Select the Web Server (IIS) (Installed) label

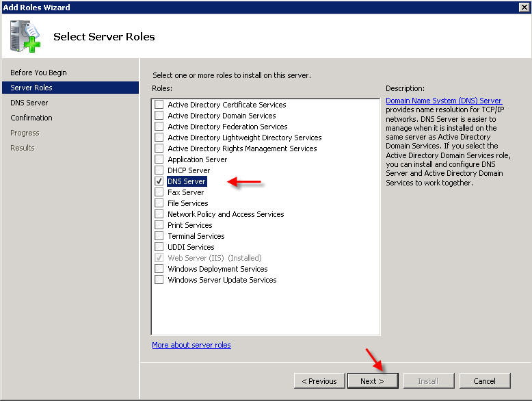215,258
